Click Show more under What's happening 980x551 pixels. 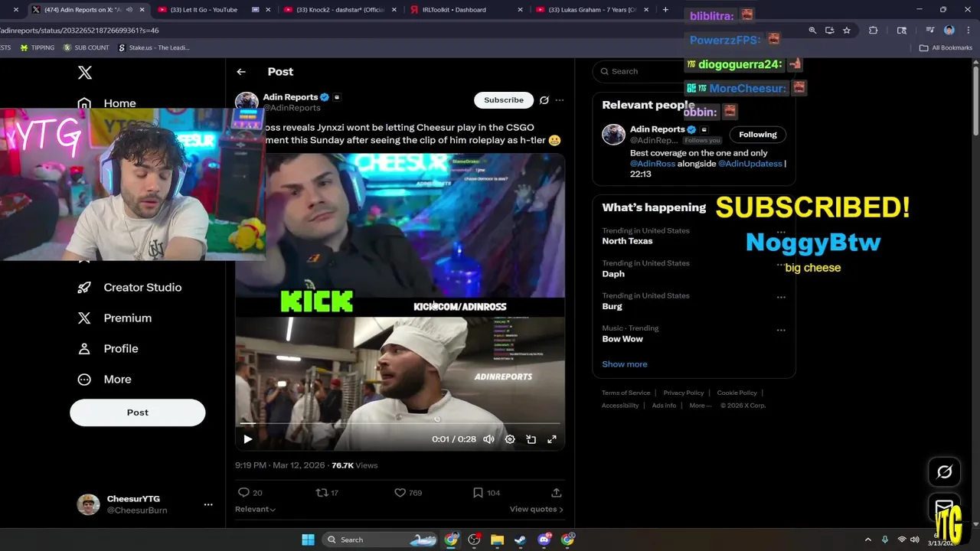pos(625,364)
